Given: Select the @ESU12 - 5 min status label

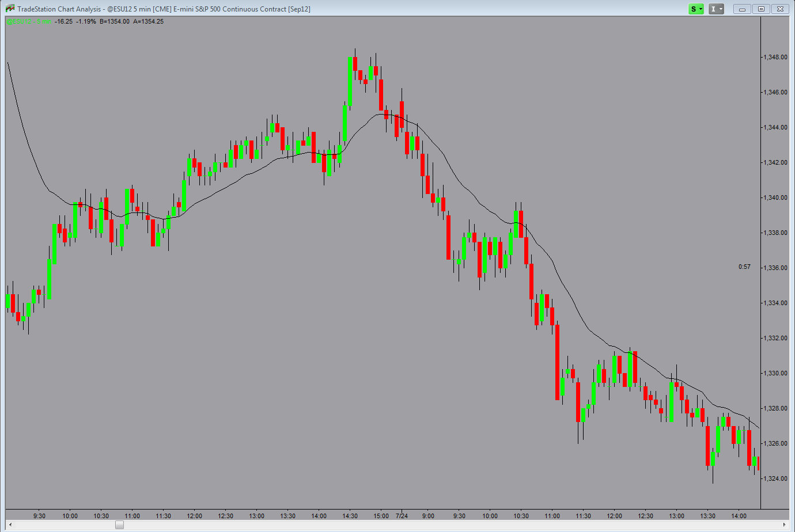Looking at the screenshot, I should (28, 21).
